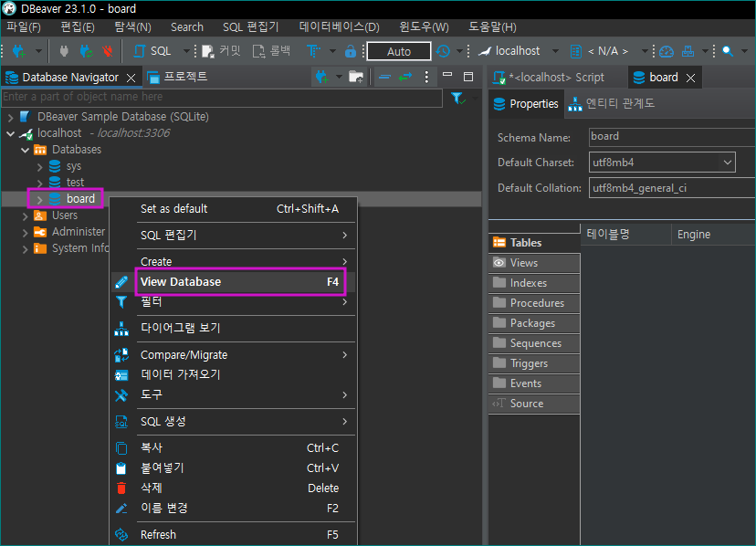Click the navigator filter funnel icon
This screenshot has width=756, height=546.
[457, 99]
